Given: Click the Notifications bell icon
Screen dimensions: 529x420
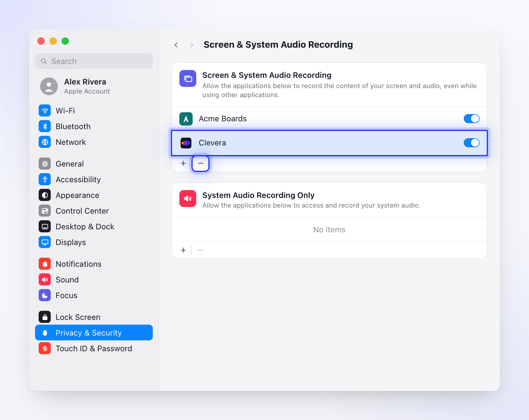Looking at the screenshot, I should pos(45,264).
